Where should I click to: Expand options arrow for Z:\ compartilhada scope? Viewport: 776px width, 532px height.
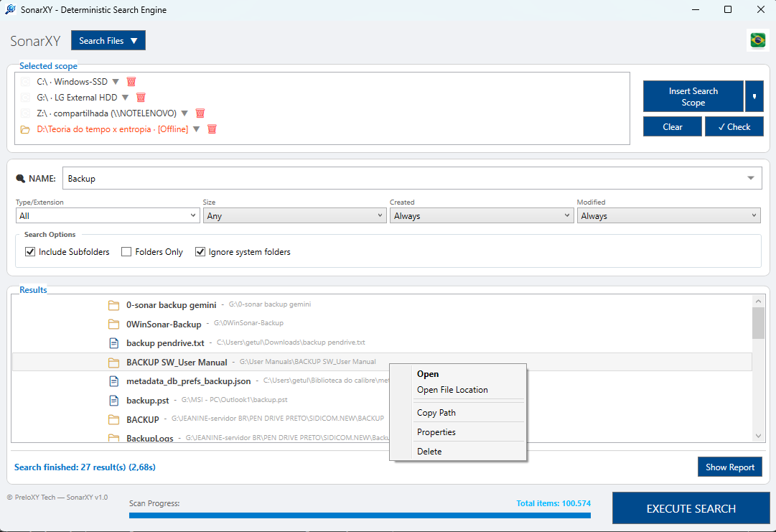pos(184,113)
